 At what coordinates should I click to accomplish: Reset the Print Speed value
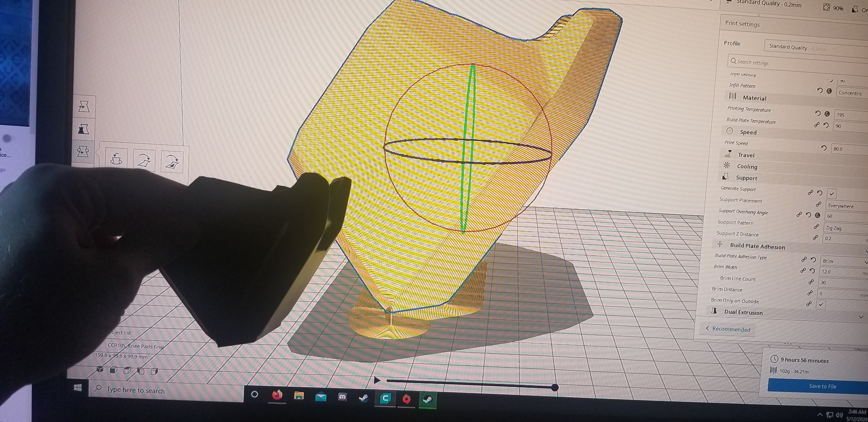(x=823, y=148)
